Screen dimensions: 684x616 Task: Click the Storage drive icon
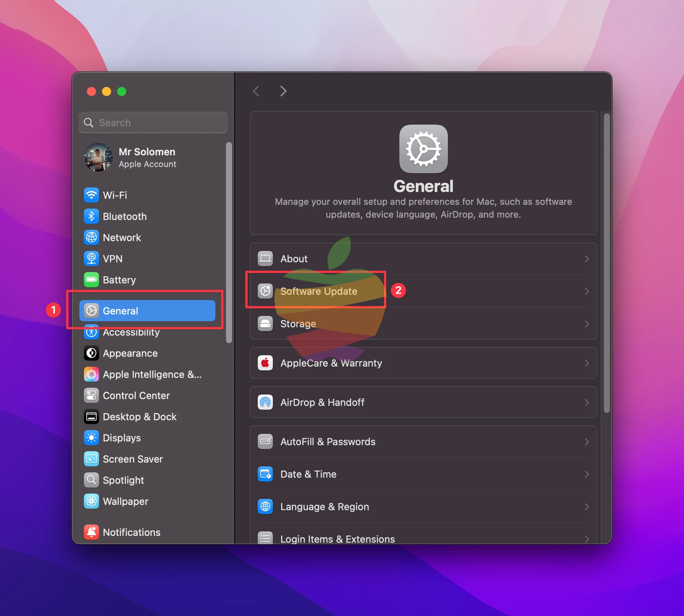coord(265,324)
